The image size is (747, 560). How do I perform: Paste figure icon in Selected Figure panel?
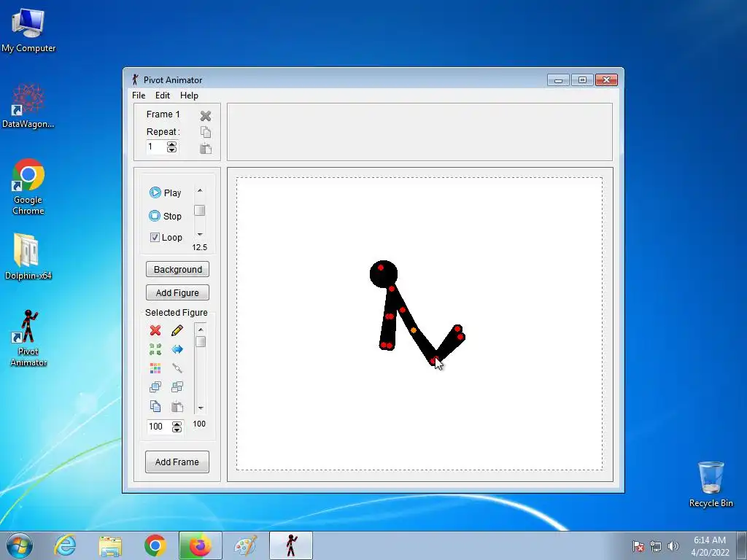(177, 406)
